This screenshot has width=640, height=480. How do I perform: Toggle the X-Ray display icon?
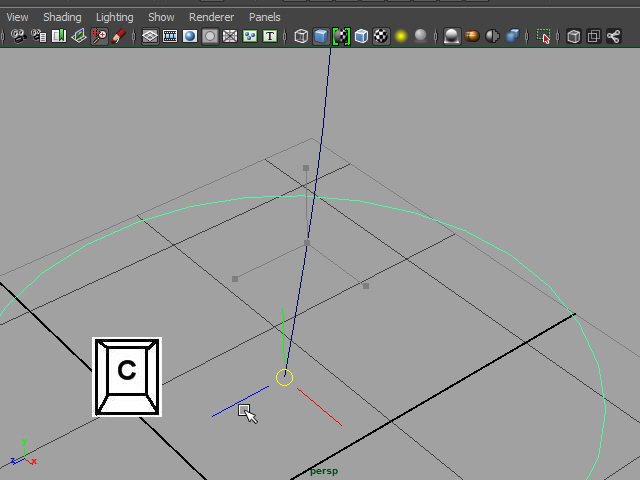pyautogui.click(x=574, y=36)
